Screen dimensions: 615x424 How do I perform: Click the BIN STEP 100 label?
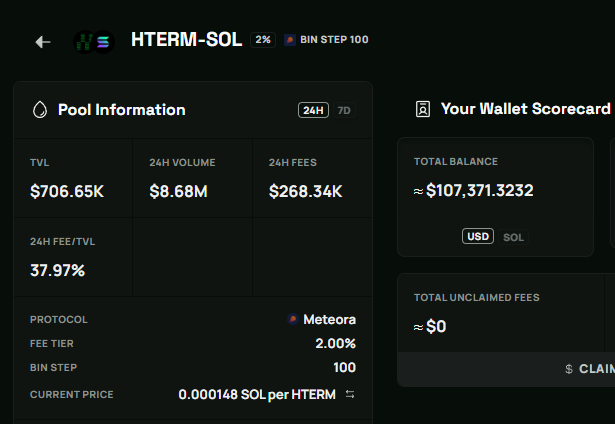334,40
